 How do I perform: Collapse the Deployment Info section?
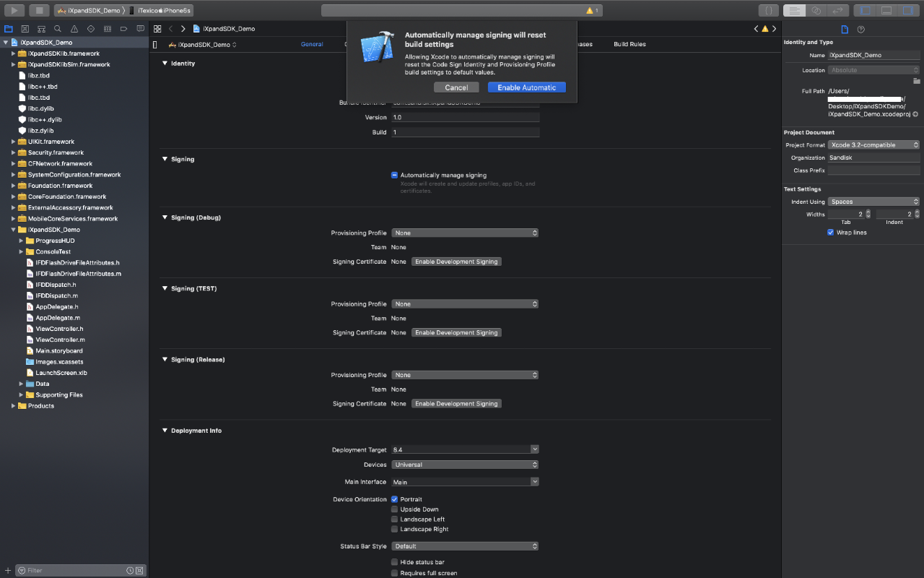pos(165,431)
